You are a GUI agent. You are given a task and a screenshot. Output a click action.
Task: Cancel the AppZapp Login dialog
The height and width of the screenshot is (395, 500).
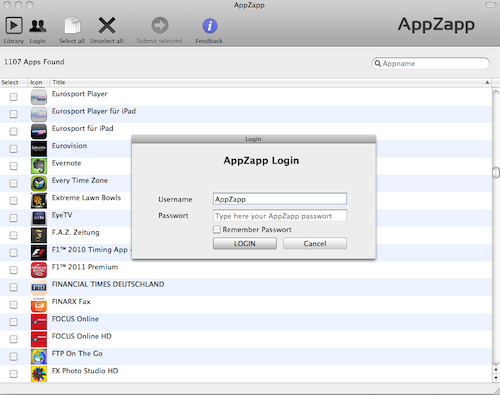(315, 243)
